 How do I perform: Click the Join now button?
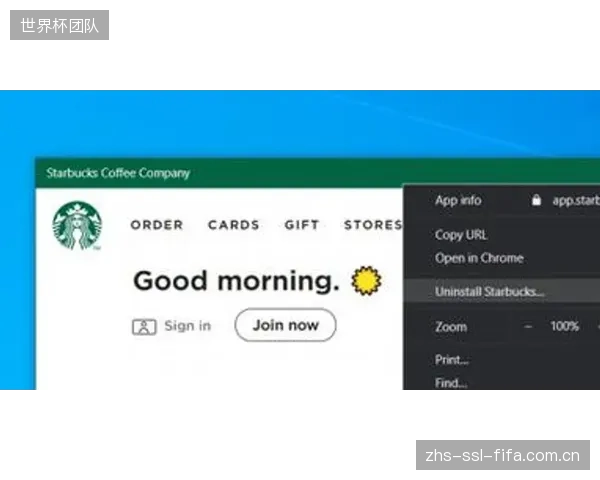[285, 325]
